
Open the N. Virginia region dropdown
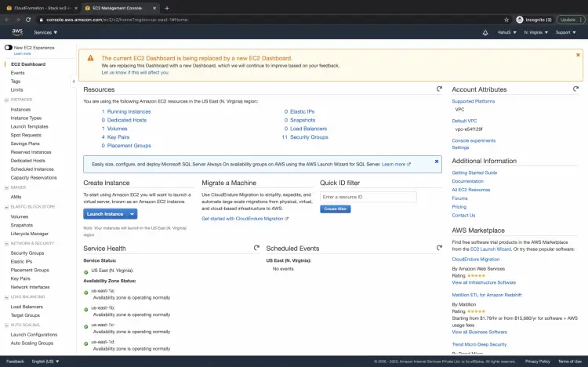535,32
